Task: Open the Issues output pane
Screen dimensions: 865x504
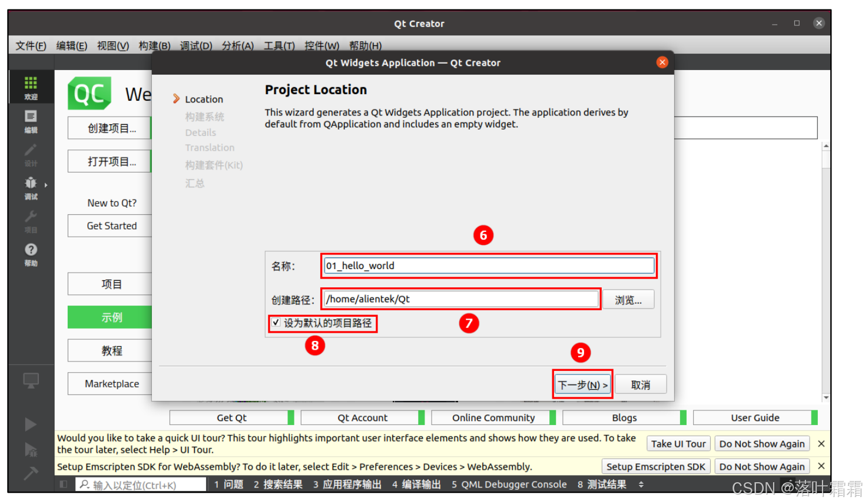Action: point(228,484)
